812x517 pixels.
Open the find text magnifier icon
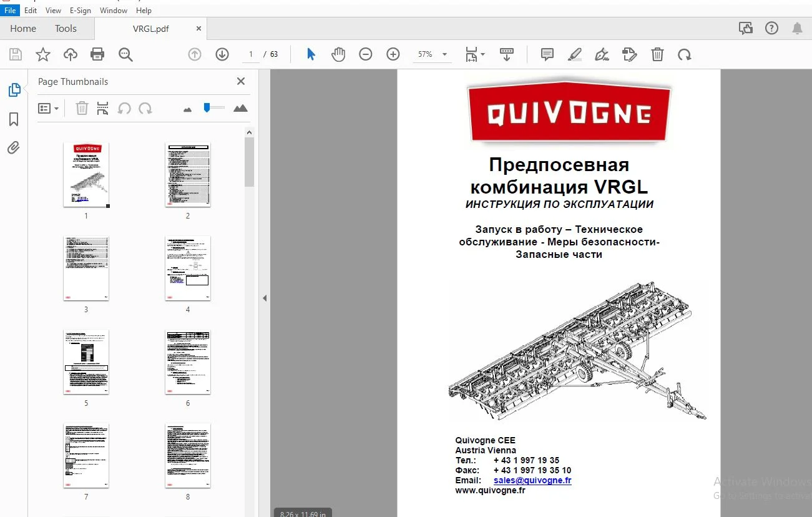click(x=125, y=54)
